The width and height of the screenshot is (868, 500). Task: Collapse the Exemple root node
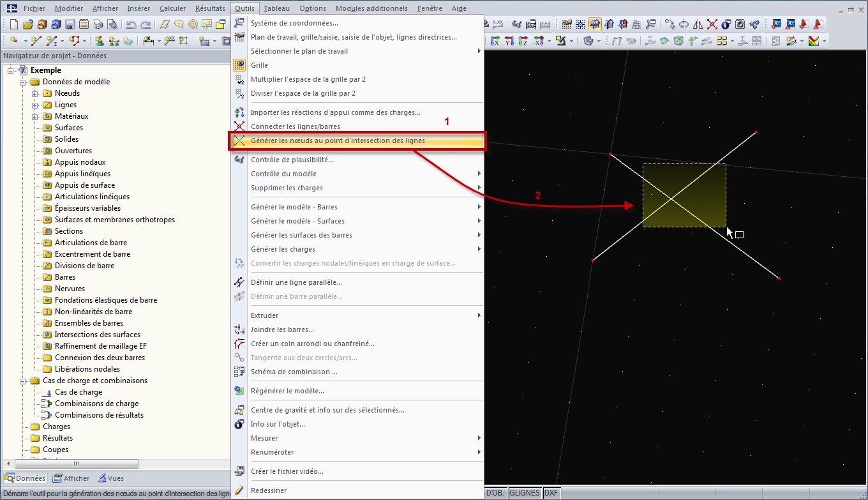coord(11,70)
